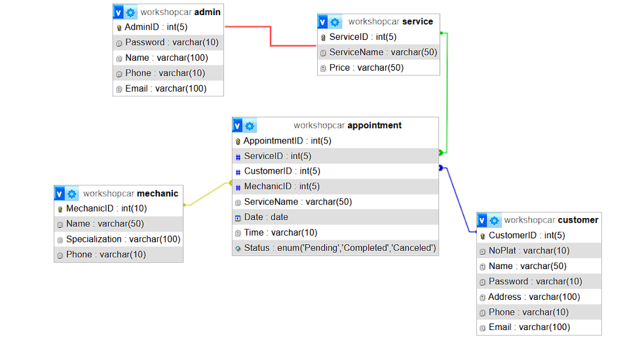Click the column icon beside appointment Time
This screenshot has height=351, width=644.
(x=238, y=233)
